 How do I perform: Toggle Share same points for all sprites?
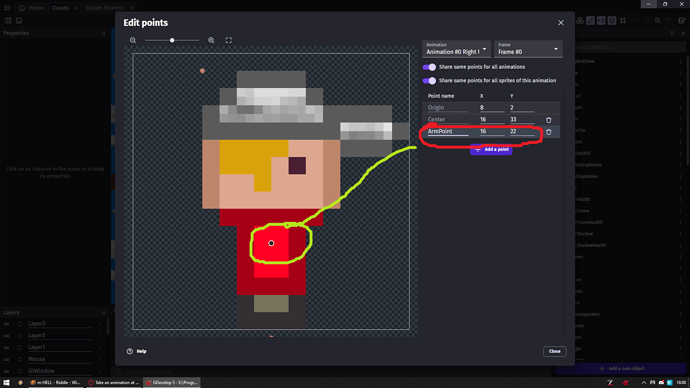(429, 81)
